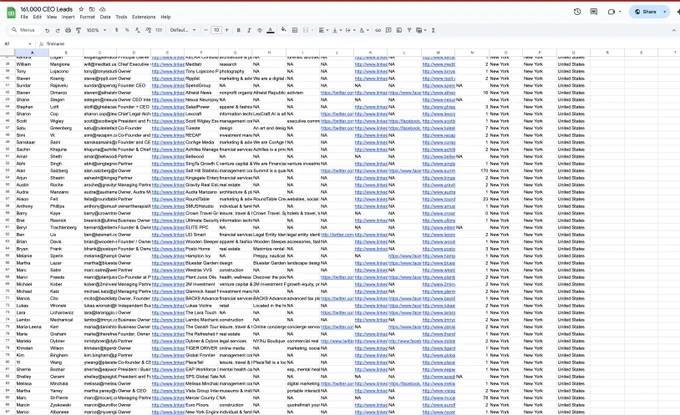Screen dimensions: 680x415
Task: Insert a comment from toolbar
Action: pyautogui.click(x=389, y=30)
